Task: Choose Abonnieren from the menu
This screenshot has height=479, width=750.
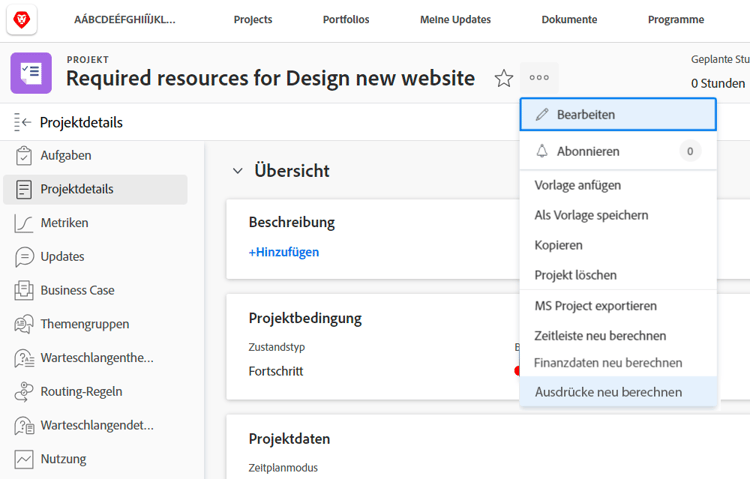Action: pyautogui.click(x=618, y=151)
